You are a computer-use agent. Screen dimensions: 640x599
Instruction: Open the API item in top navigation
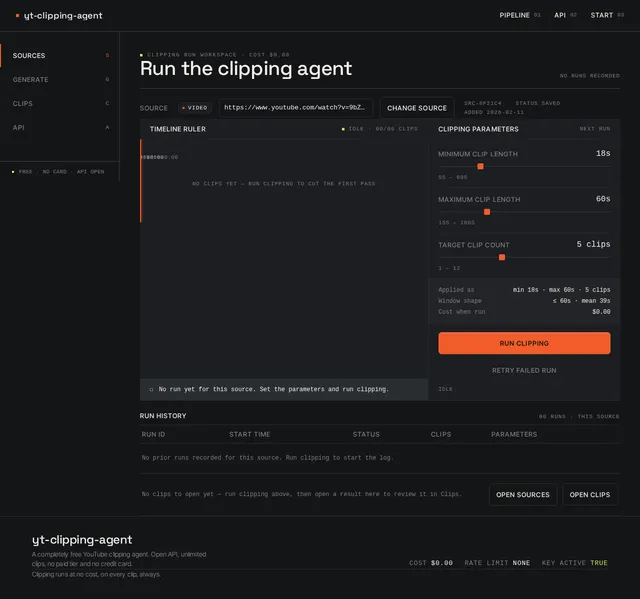click(565, 15)
